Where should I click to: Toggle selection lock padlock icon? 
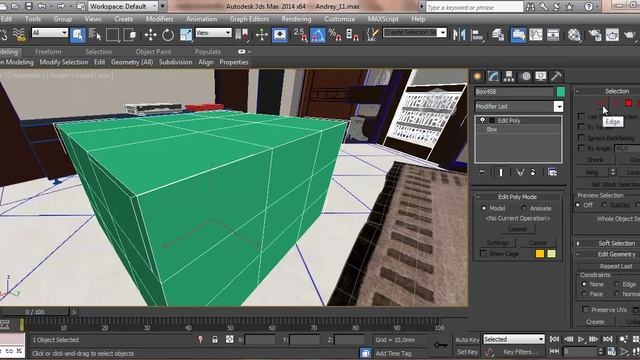[x=215, y=340]
